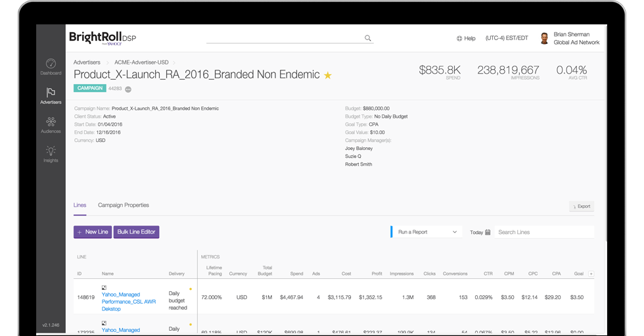Sort by CPA column header
This screenshot has height=336, width=644.
coord(557,274)
